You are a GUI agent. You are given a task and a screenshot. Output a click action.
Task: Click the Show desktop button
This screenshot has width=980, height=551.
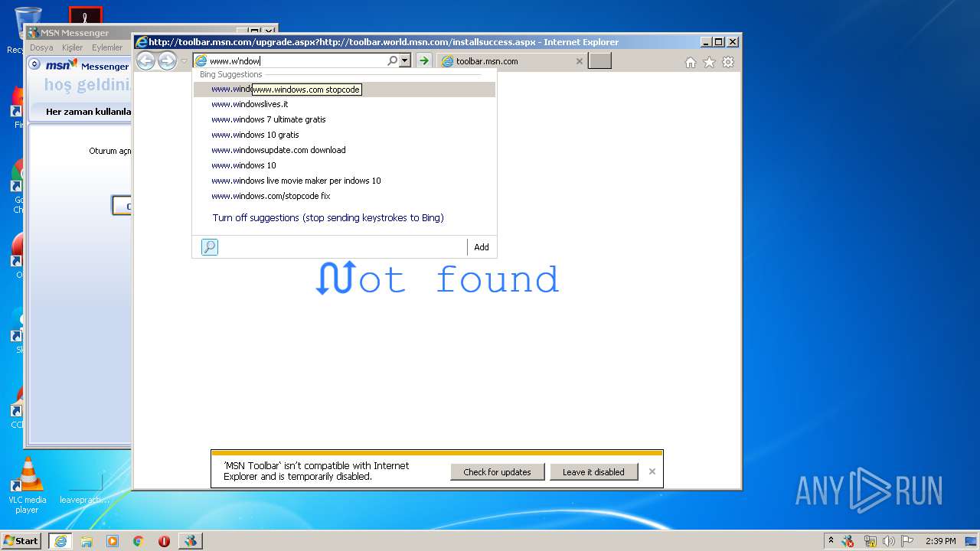972,541
